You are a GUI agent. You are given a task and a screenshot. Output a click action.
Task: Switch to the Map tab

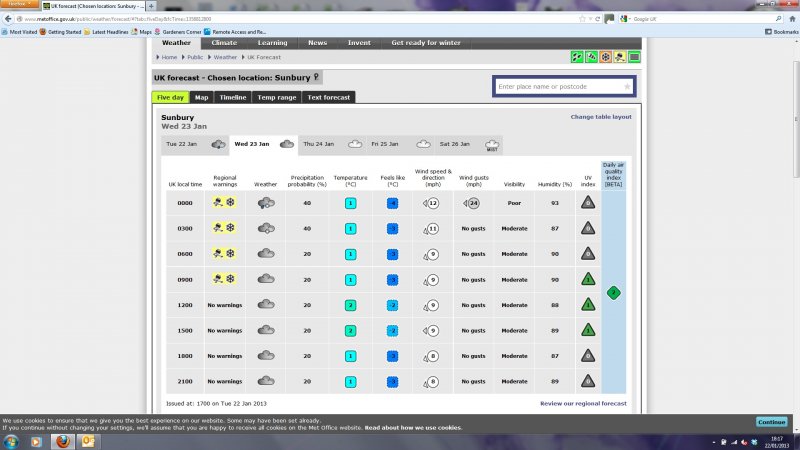(202, 97)
